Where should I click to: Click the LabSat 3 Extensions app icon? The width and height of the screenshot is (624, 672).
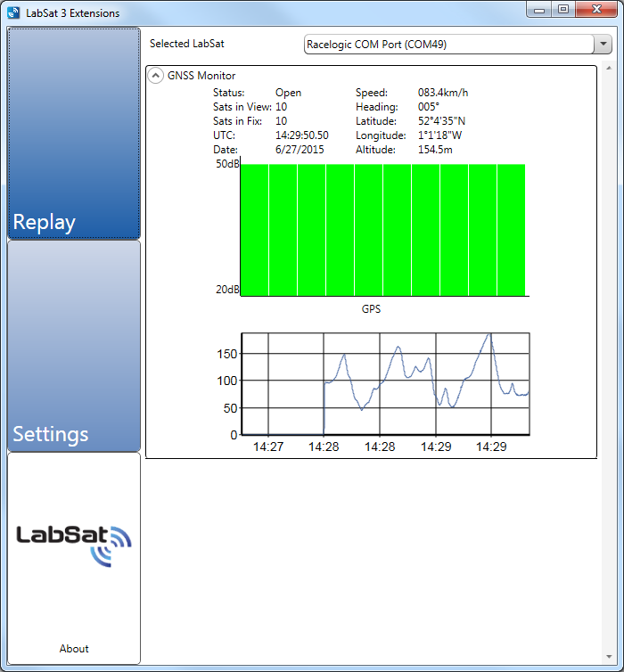[13, 12]
